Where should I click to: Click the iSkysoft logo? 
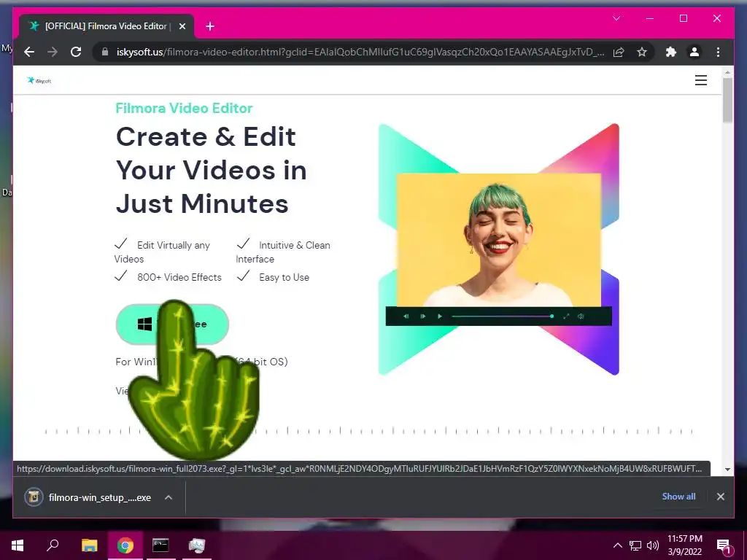(x=39, y=80)
